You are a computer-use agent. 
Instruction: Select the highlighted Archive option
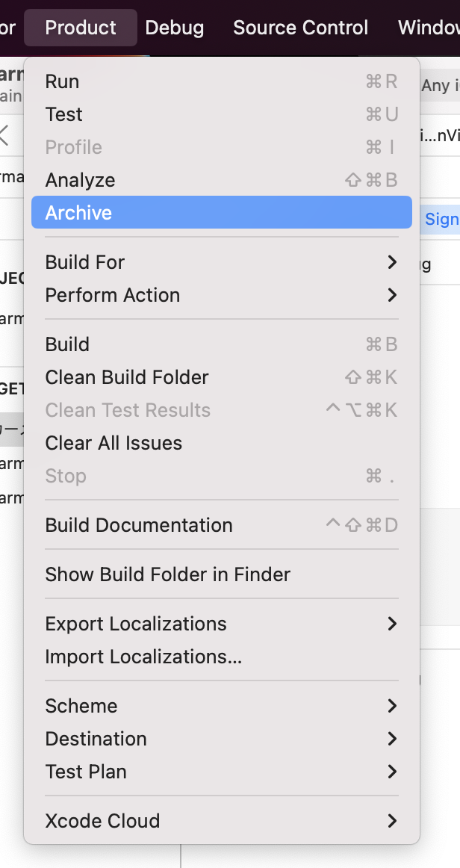tap(79, 213)
